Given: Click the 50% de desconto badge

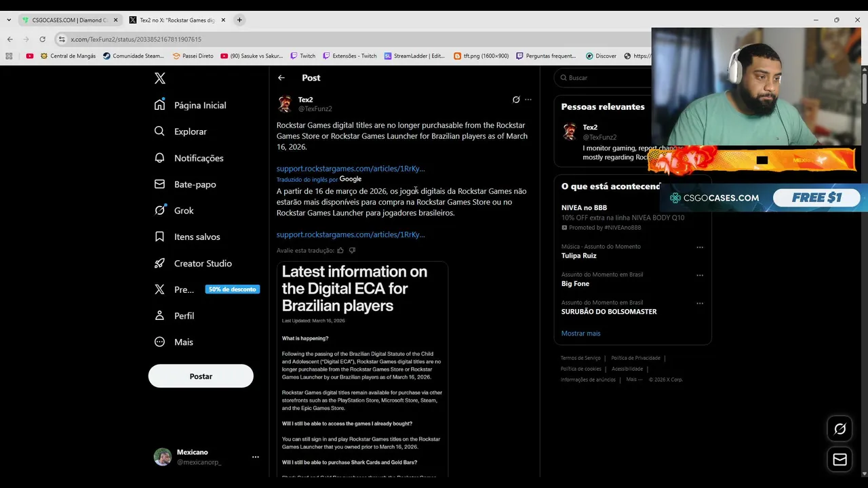Looking at the screenshot, I should 233,289.
